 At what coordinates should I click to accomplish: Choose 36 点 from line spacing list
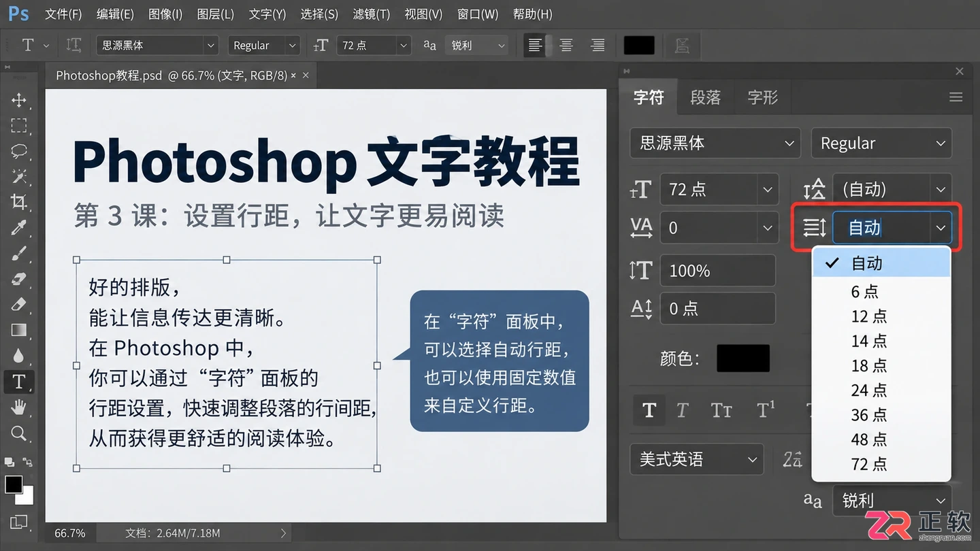click(x=881, y=415)
